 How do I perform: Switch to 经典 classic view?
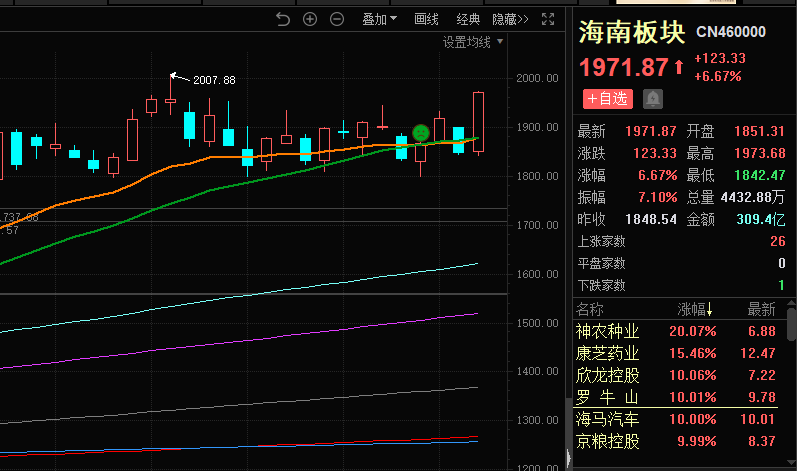coord(468,19)
